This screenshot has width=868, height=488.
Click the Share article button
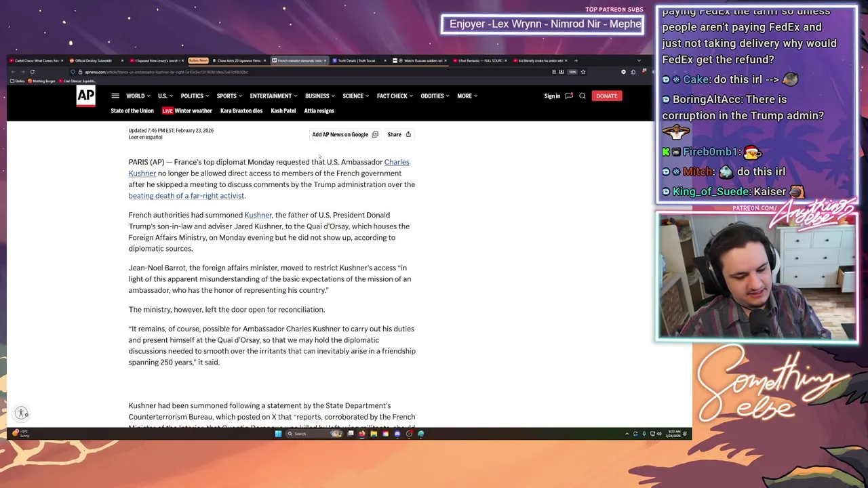pos(399,134)
